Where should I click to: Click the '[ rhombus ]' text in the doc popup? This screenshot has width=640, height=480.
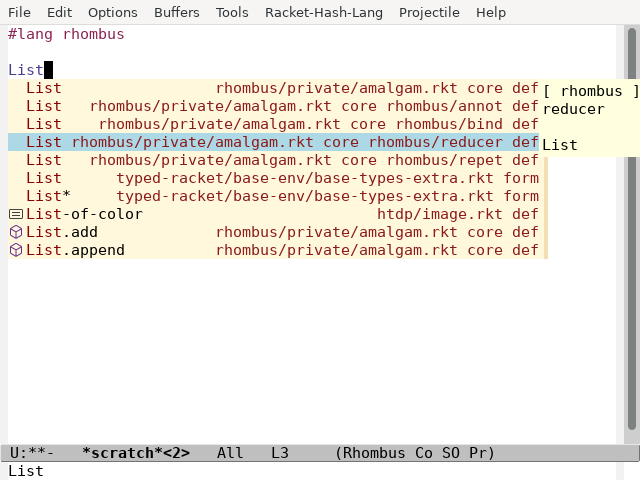591,91
